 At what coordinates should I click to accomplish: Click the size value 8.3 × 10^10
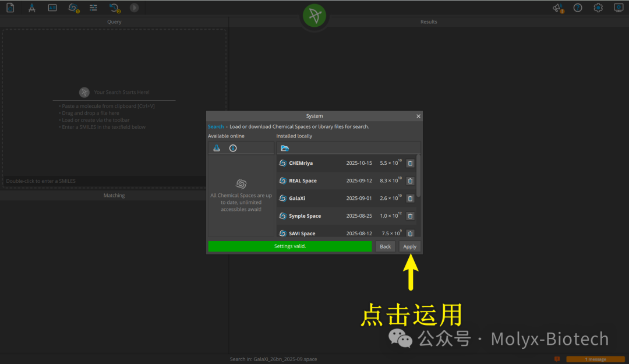391,180
